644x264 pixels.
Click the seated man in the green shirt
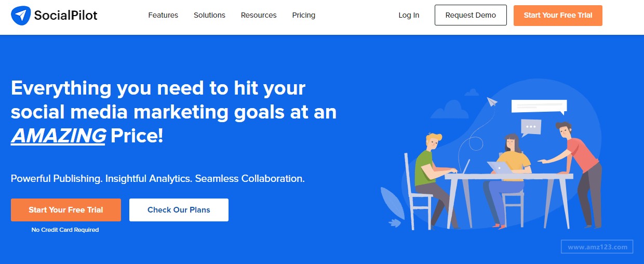tap(428, 166)
